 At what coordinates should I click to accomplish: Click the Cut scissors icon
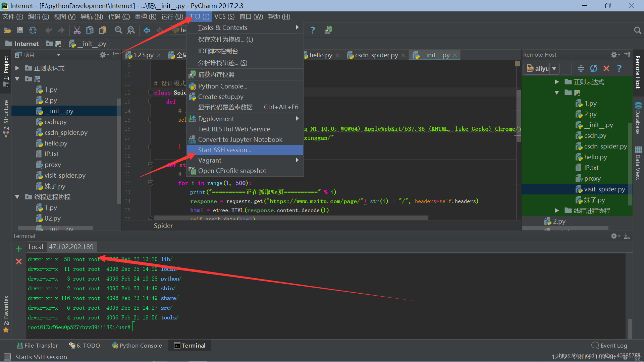pos(77,31)
